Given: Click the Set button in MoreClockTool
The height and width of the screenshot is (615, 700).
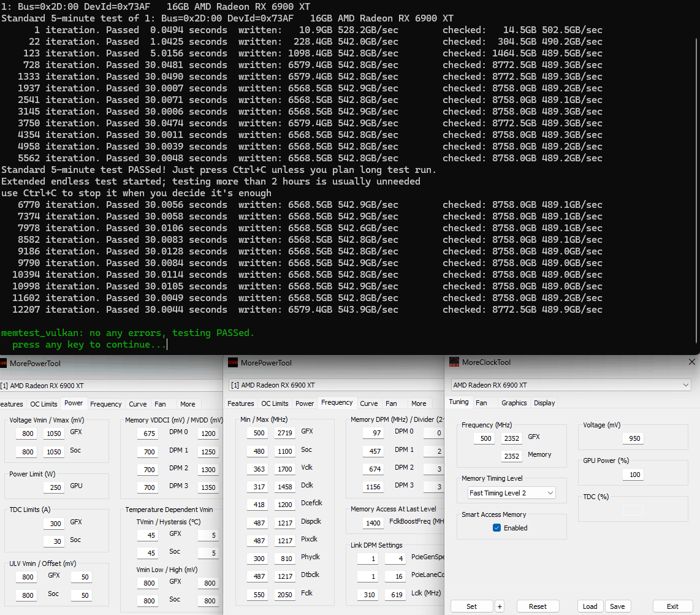Looking at the screenshot, I should pyautogui.click(x=471, y=606).
